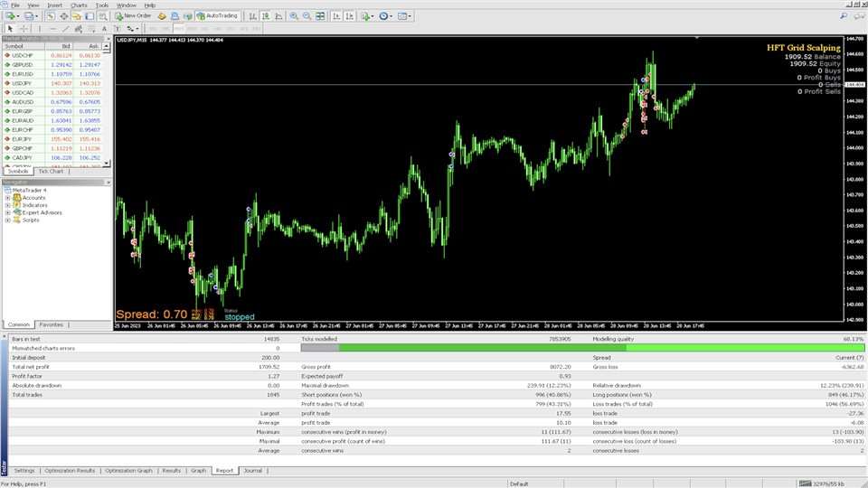The image size is (868, 488).
Task: Select the trendline drawing tool
Action: (65, 28)
